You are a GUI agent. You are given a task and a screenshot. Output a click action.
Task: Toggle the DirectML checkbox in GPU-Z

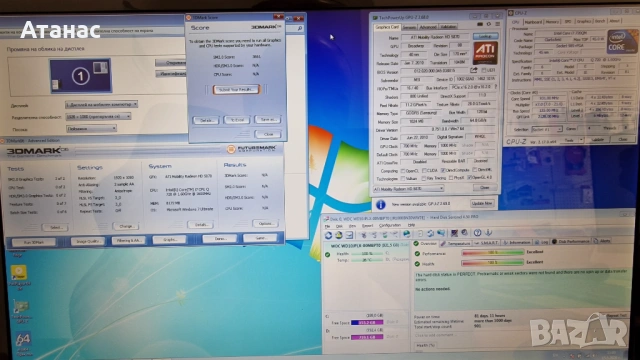(x=474, y=170)
